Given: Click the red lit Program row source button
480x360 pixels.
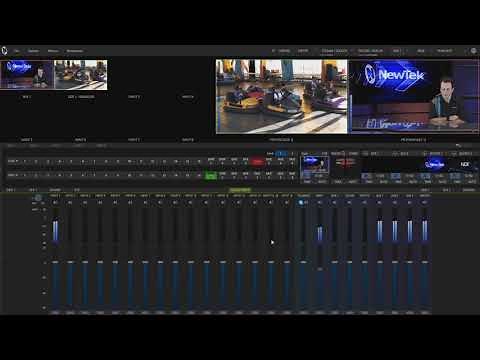Looking at the screenshot, I should tap(257, 162).
